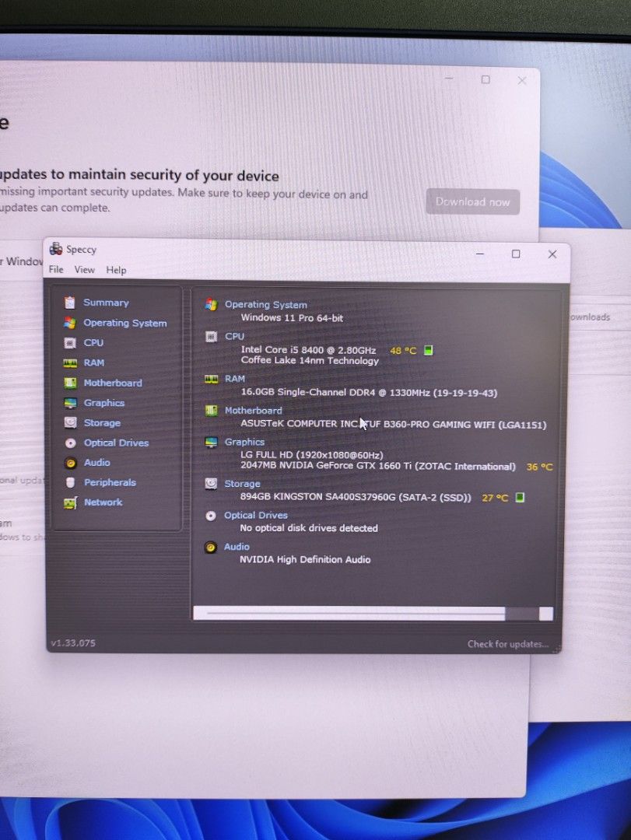Click the green storage temperature status icon

[520, 497]
